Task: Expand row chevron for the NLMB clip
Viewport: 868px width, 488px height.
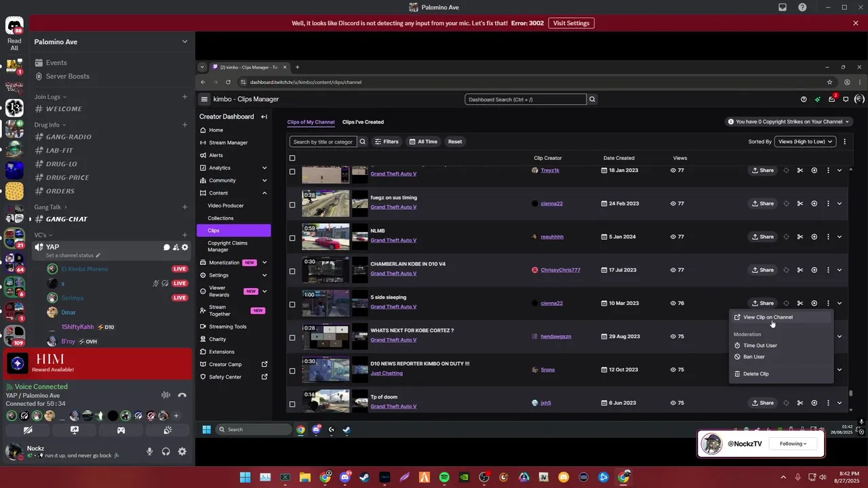Action: click(x=840, y=237)
